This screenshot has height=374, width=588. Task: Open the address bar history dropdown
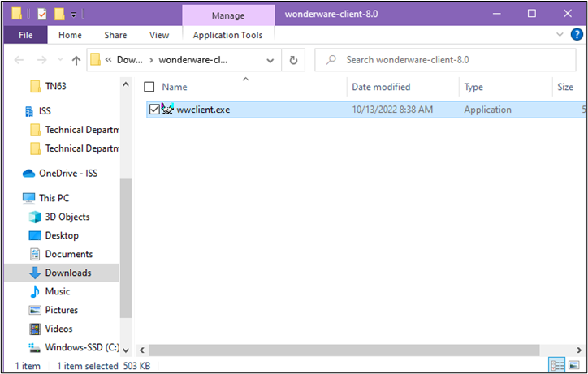tap(270, 60)
